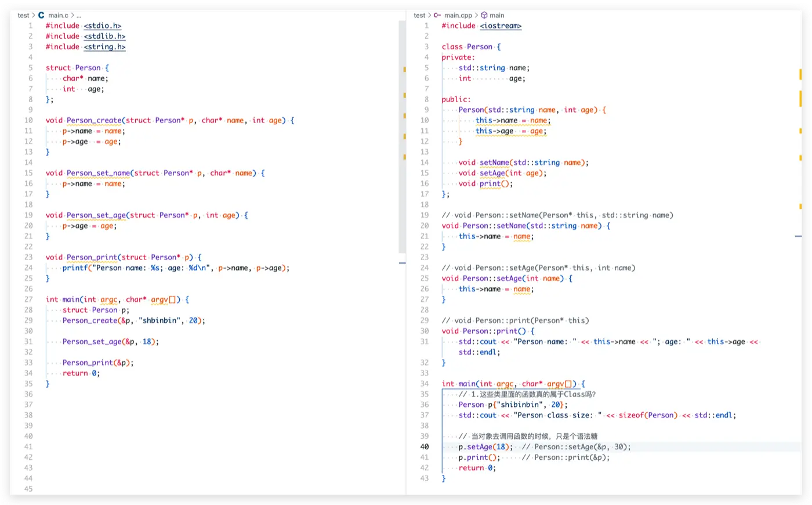Open the <string.h> include on line 3
812x505 pixels.
pyautogui.click(x=104, y=46)
